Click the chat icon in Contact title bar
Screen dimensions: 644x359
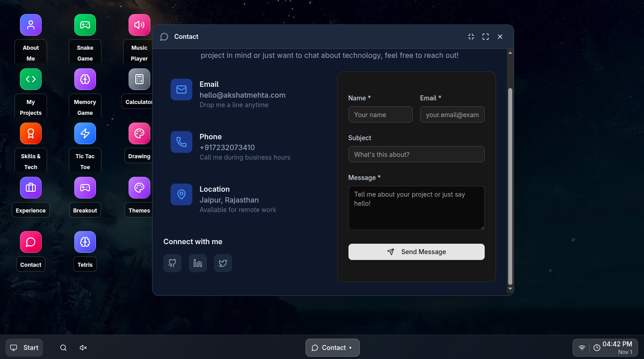click(x=164, y=37)
